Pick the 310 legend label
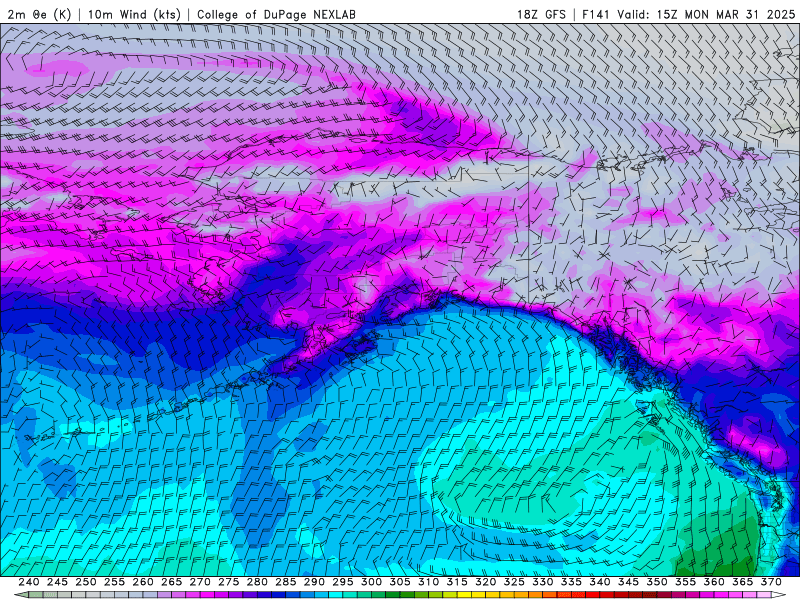800x600 pixels. [429, 582]
